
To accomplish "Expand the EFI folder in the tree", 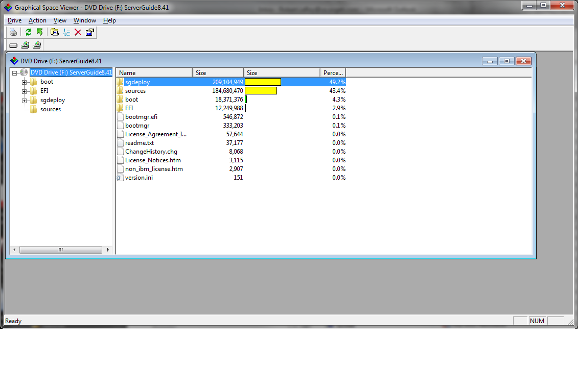I will (24, 91).
